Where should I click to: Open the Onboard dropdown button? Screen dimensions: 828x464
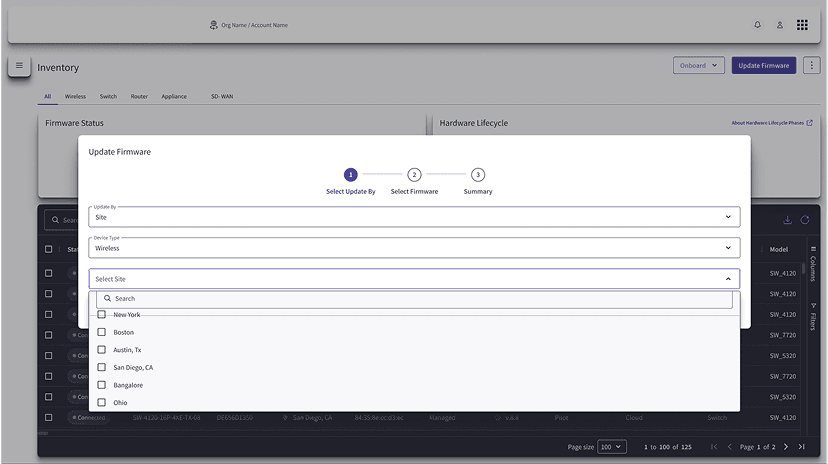pos(698,65)
